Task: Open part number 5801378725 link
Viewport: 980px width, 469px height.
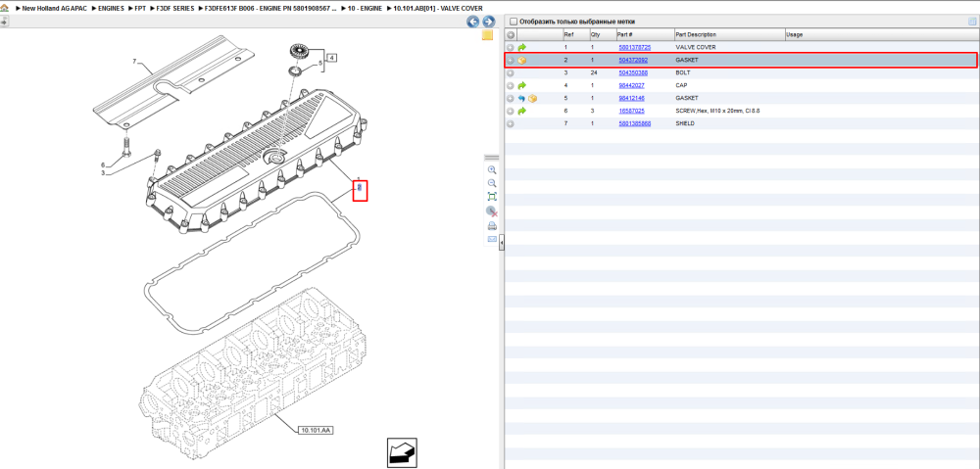Action: 634,47
